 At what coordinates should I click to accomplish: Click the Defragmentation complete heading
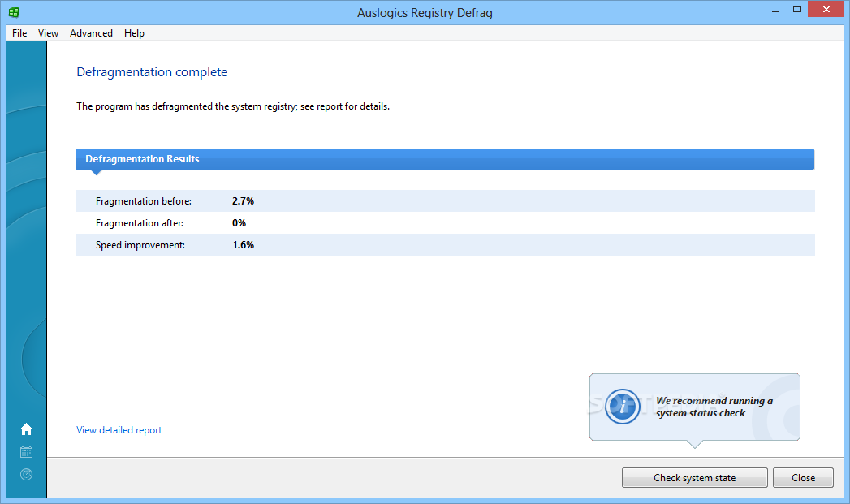(152, 72)
